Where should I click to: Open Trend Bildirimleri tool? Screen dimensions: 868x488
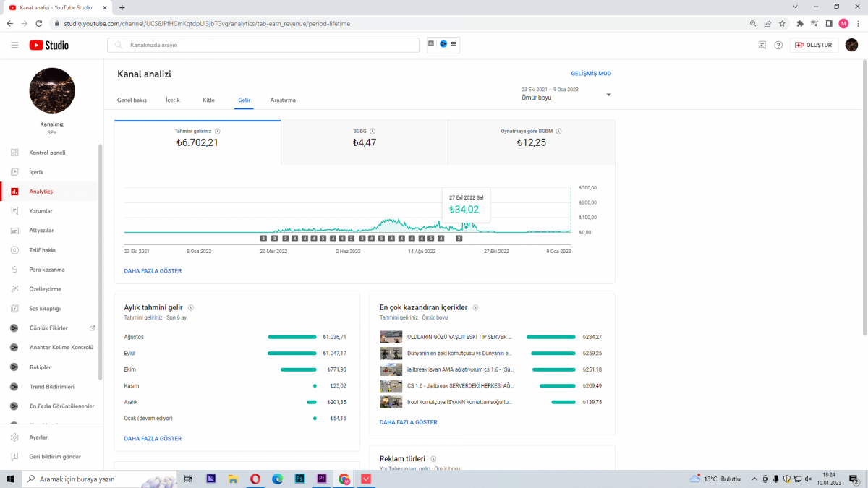coord(52,387)
